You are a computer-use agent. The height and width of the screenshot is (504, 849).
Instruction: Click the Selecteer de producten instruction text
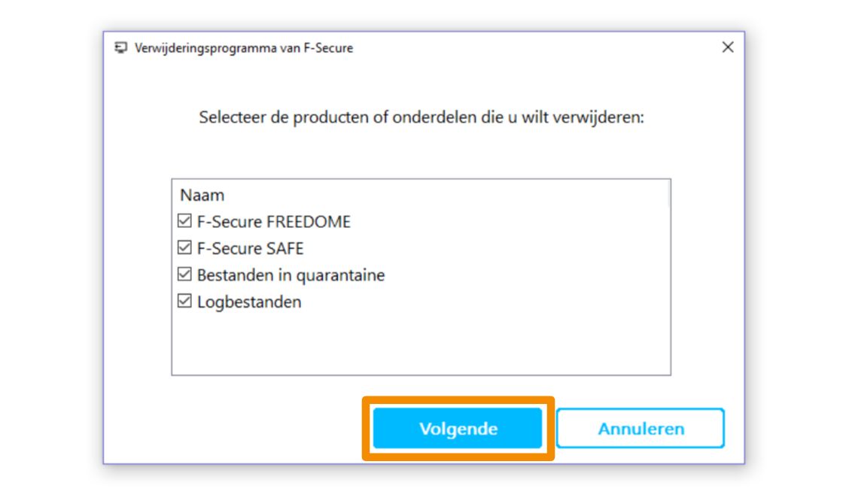pos(421,118)
